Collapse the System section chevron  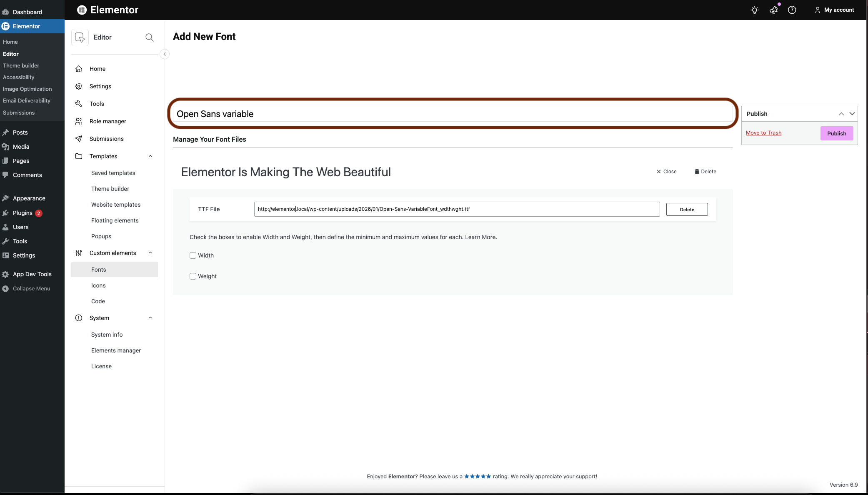click(x=150, y=318)
